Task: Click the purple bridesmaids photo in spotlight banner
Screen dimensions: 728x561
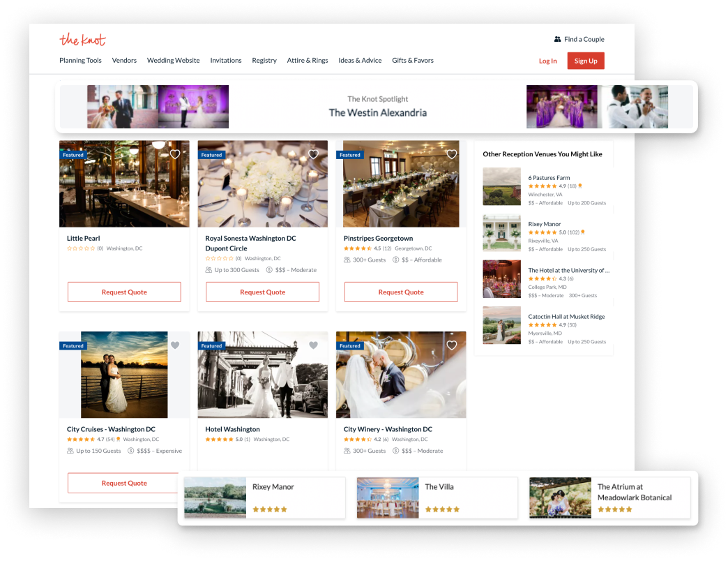Action: [562, 107]
